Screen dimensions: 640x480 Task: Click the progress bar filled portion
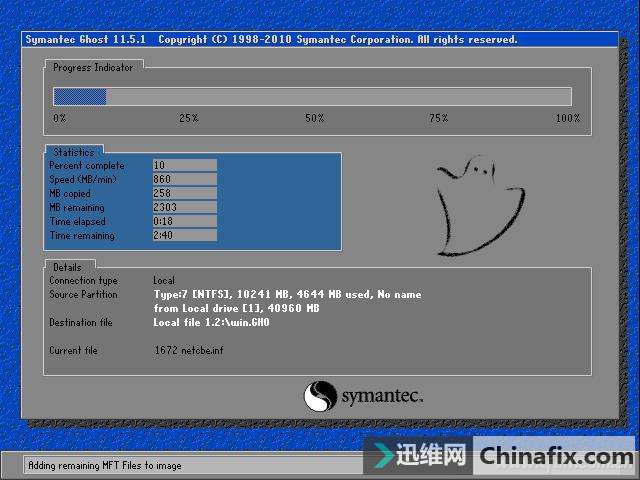80,97
